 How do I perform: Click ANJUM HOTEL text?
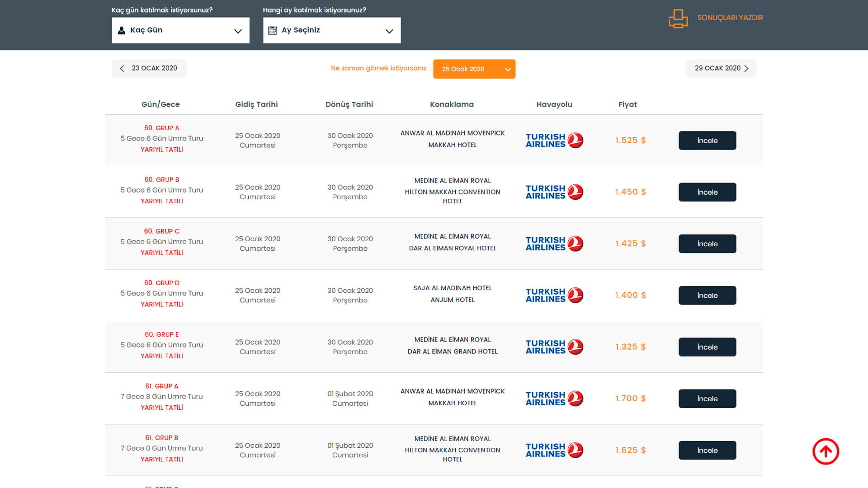pyautogui.click(x=453, y=300)
